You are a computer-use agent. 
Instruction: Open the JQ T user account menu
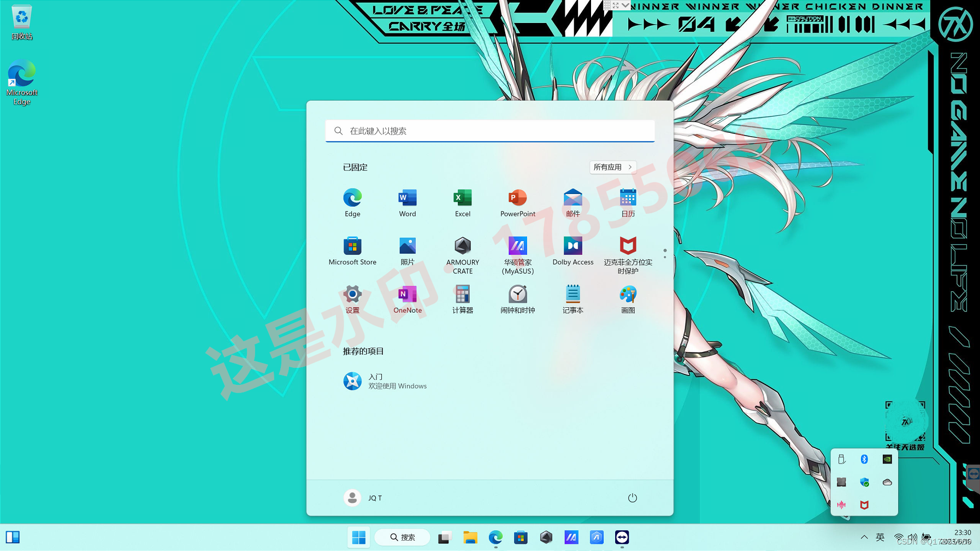point(363,498)
